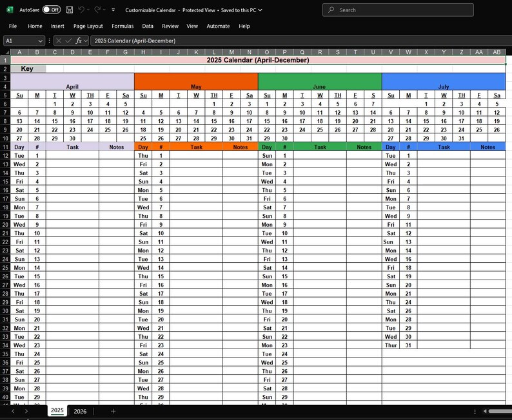Image resolution: width=512 pixels, height=420 pixels.
Task: Click the next sheet navigation arrow
Action: 26,411
